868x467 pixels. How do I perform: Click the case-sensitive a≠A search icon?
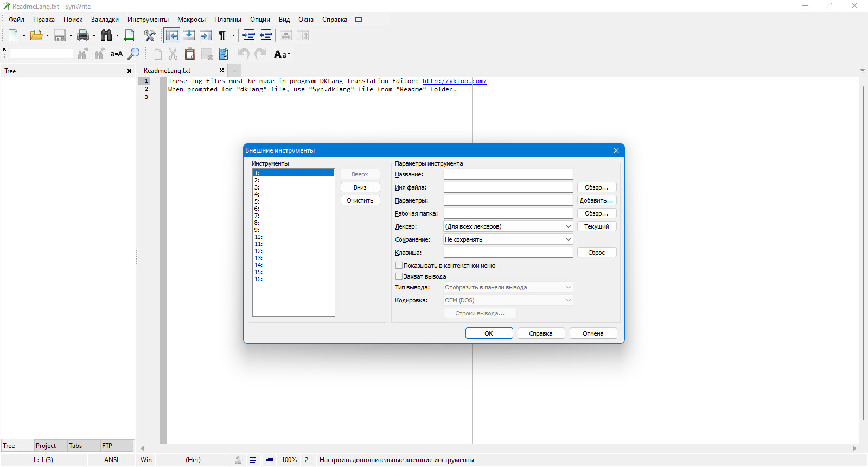click(x=116, y=54)
